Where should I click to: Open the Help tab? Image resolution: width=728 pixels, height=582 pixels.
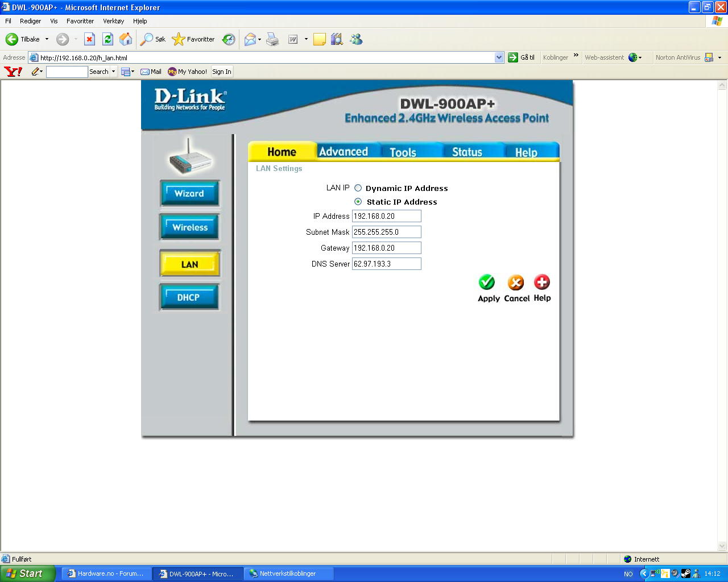coord(526,152)
